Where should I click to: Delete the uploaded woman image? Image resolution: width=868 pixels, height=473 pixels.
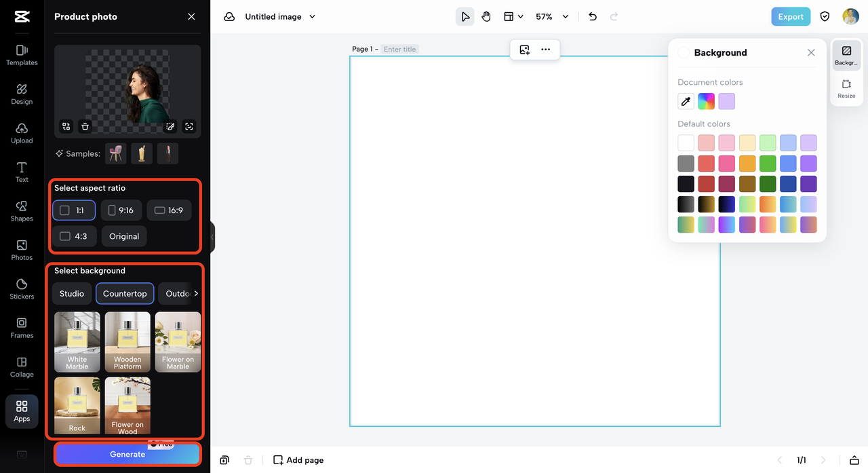[x=85, y=126]
